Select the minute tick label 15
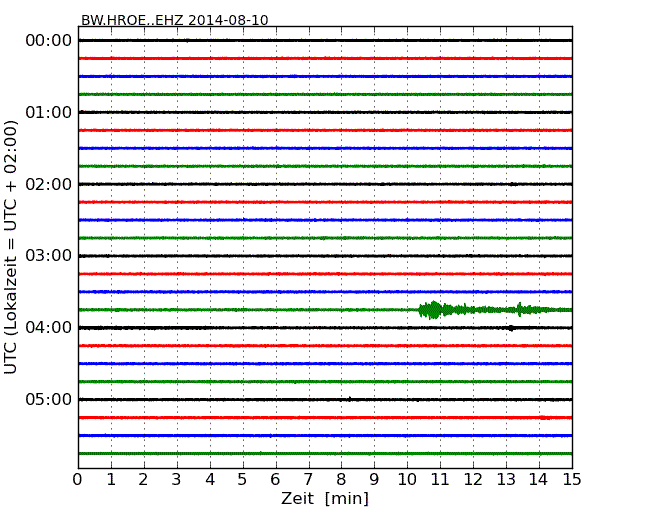The image size is (650, 520). coord(572,480)
